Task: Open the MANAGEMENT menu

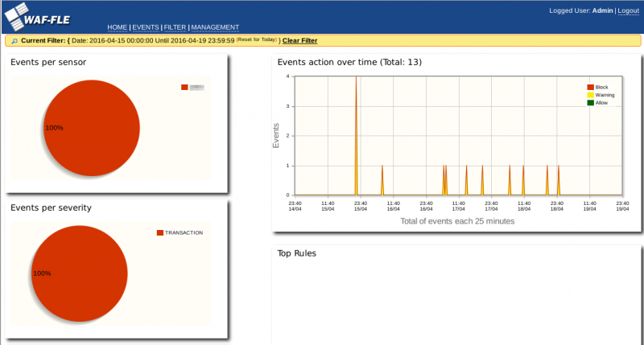Action: click(215, 27)
